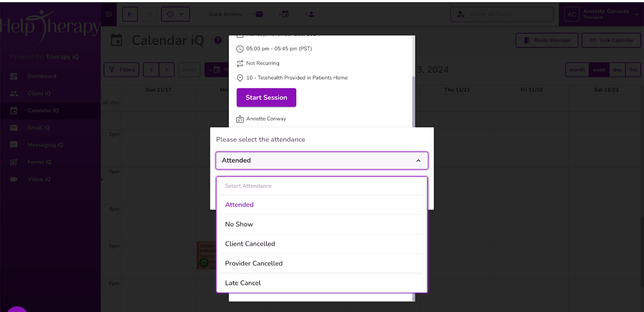Click the Forms iQ clipboard icon
The height and width of the screenshot is (312, 644).
[x=14, y=162]
